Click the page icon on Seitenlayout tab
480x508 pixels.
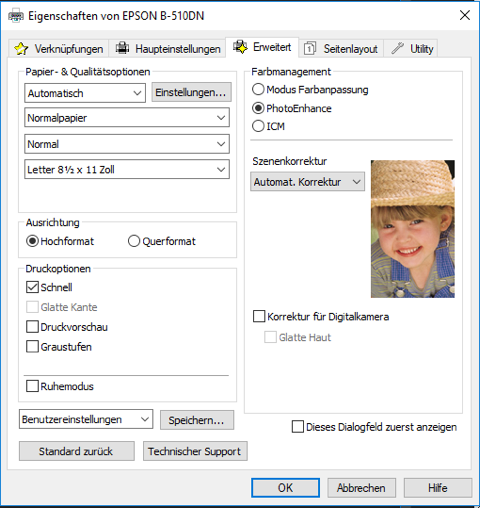(x=310, y=49)
